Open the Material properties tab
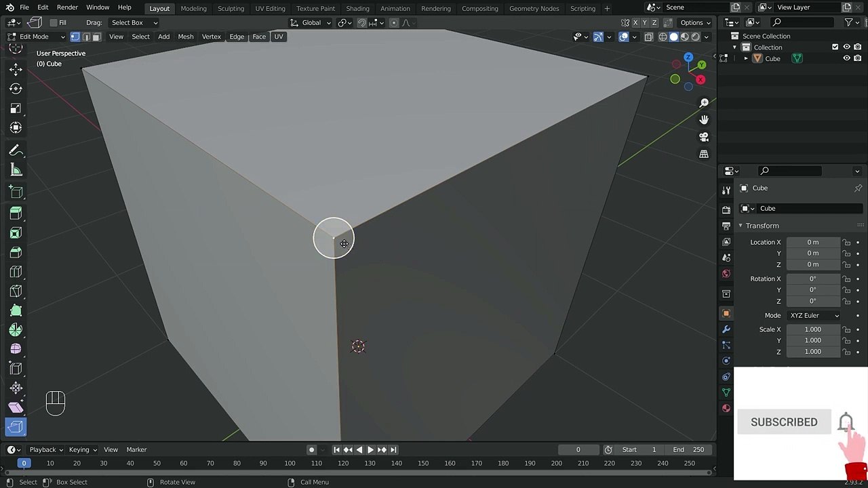868x488 pixels. 726,408
